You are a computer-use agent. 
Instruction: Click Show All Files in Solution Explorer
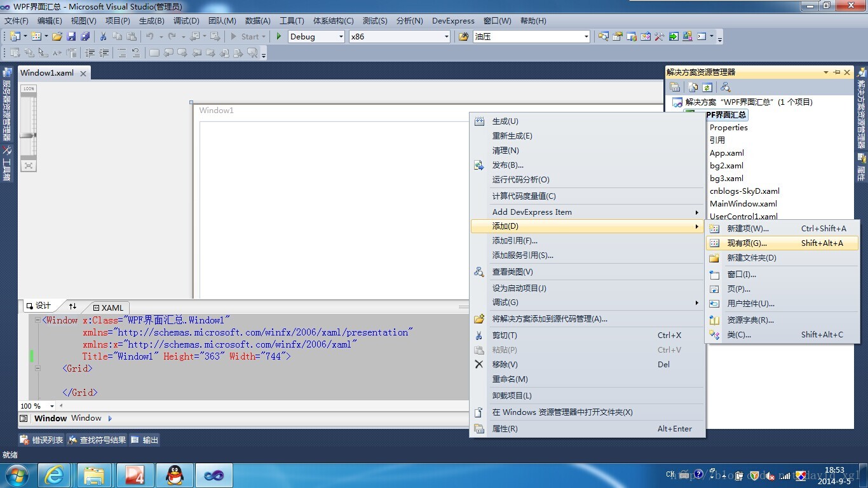click(x=693, y=87)
